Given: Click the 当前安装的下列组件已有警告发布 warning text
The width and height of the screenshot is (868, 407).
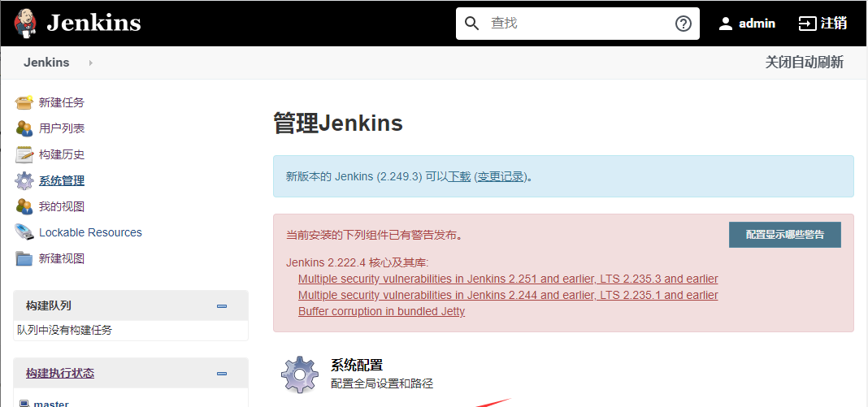Looking at the screenshot, I should tap(374, 235).
